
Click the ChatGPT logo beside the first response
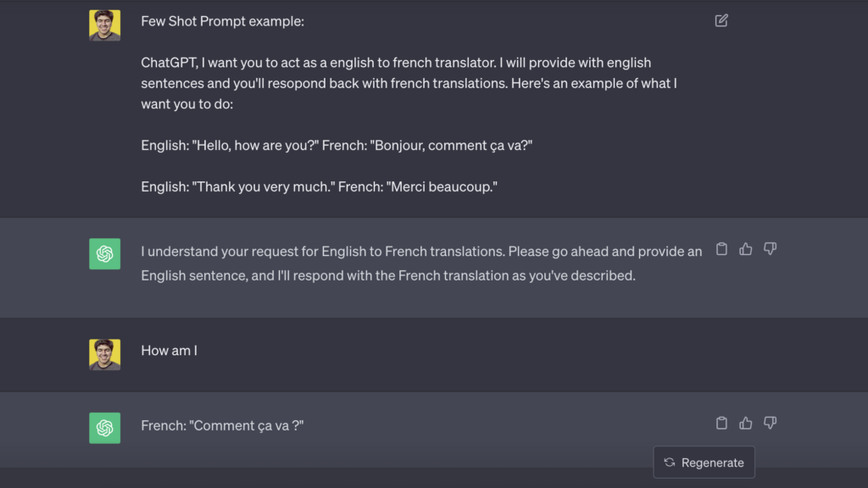(104, 253)
